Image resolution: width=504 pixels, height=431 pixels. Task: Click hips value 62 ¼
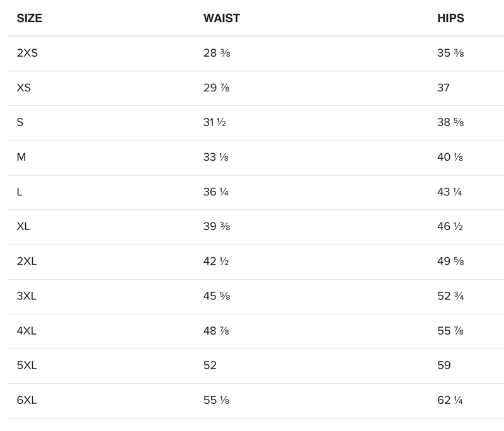[450, 400]
